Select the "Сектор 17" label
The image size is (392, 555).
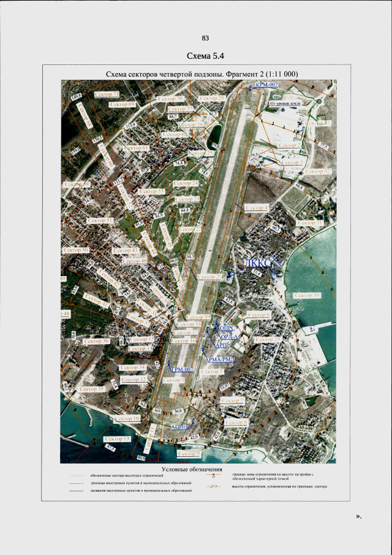tap(186, 332)
